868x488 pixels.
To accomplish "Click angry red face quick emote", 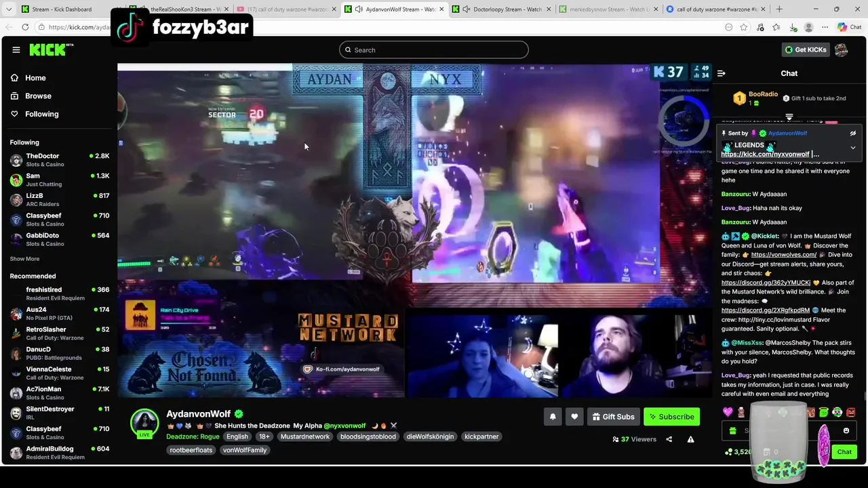I will [851, 412].
